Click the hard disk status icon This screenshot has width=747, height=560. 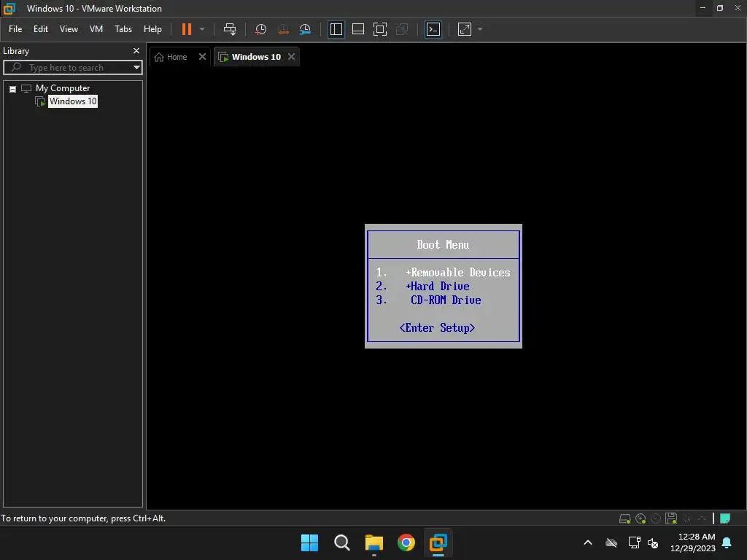(624, 518)
